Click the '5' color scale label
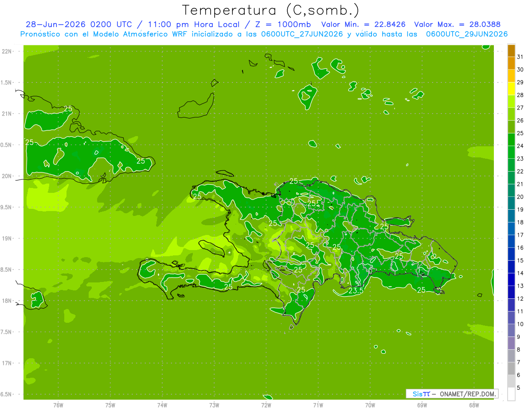The image size is (532, 411). pos(519,388)
